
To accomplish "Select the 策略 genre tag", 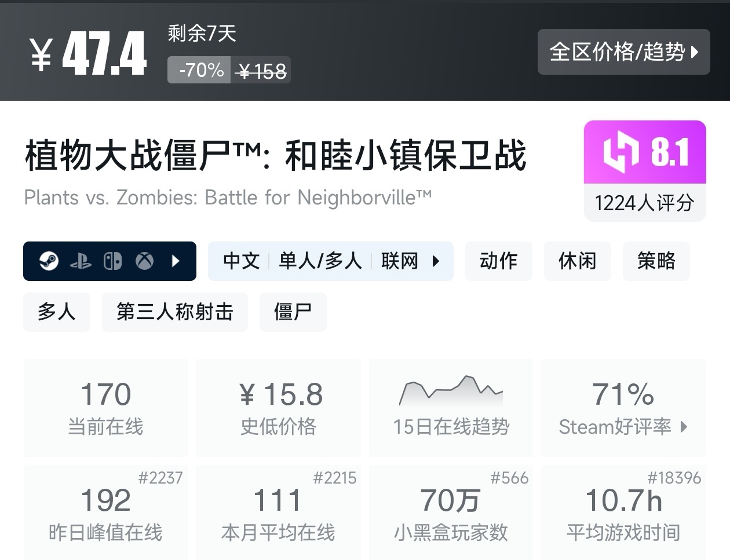I will (x=656, y=261).
